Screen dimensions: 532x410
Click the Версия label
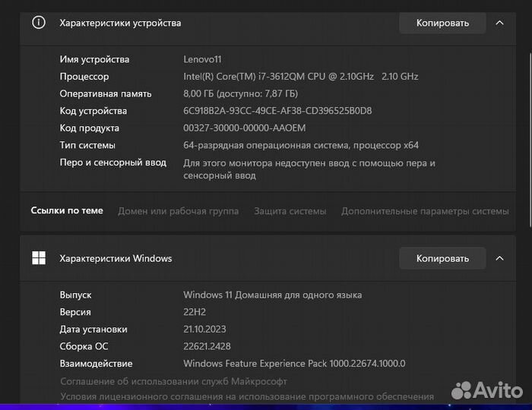point(75,312)
